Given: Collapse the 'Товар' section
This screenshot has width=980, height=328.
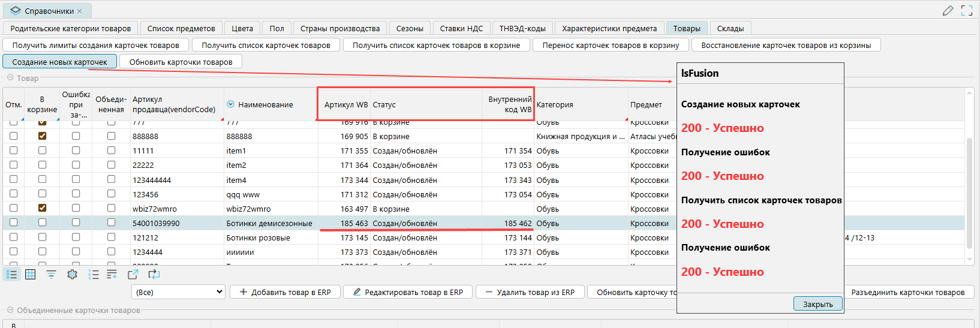Looking at the screenshot, I should [x=10, y=78].
